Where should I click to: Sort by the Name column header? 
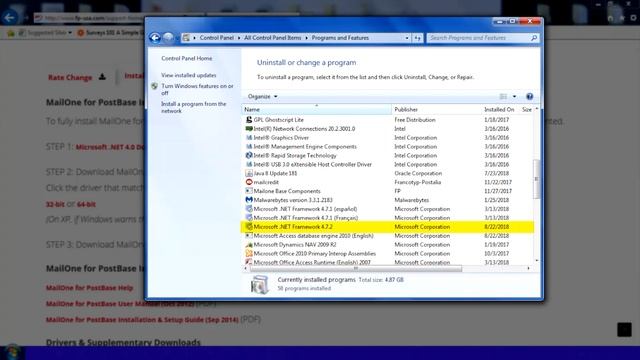coord(316,109)
